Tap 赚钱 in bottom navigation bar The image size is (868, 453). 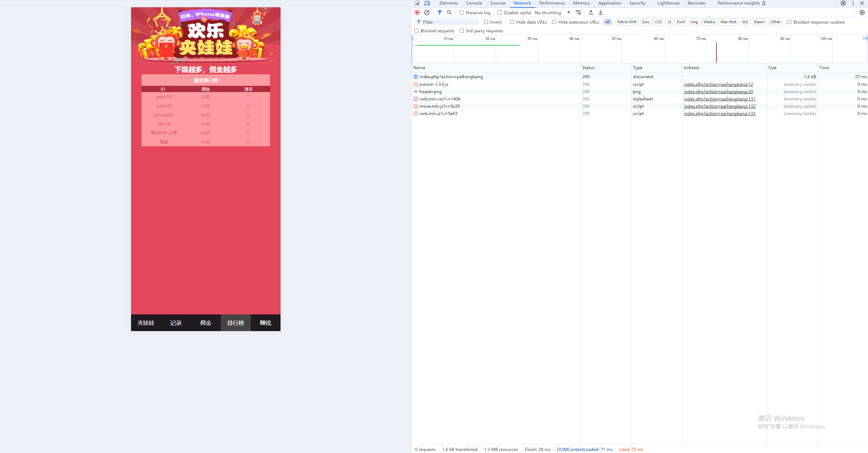pos(266,323)
